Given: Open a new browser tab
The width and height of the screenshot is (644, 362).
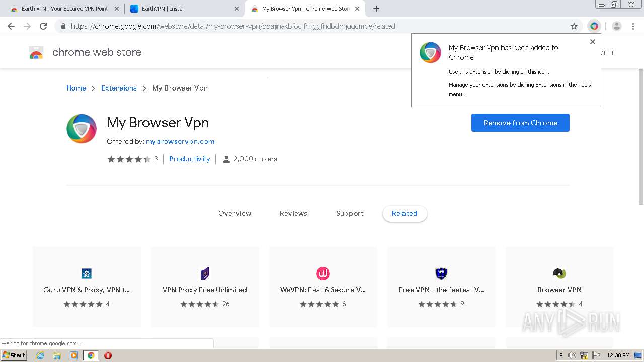Looking at the screenshot, I should [376, 9].
